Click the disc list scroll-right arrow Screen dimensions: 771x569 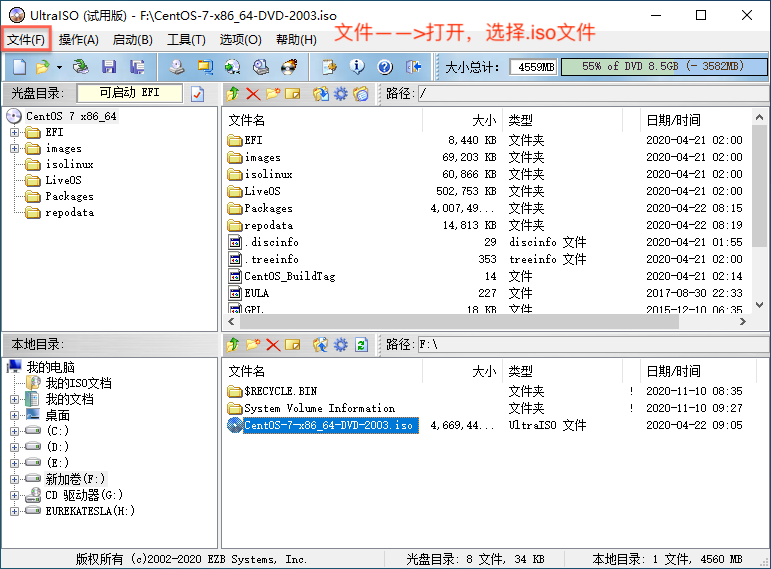point(742,322)
